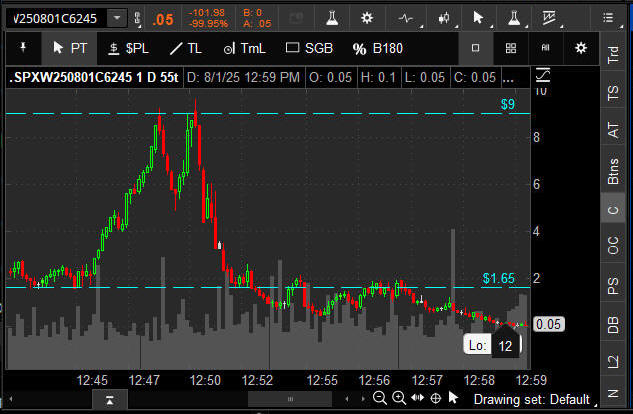The width and height of the screenshot is (633, 414).
Task: Open the candlestick chart style menu
Action: (444, 18)
